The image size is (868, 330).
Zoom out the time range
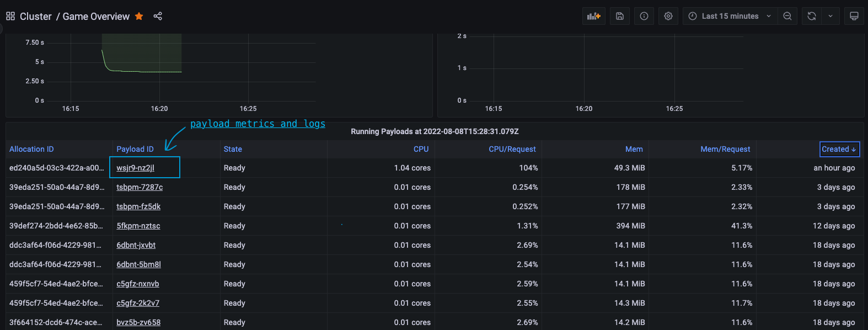point(787,16)
